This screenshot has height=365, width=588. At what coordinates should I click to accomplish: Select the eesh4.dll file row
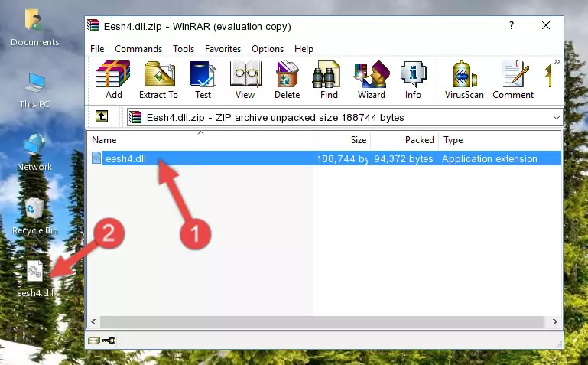click(x=325, y=158)
